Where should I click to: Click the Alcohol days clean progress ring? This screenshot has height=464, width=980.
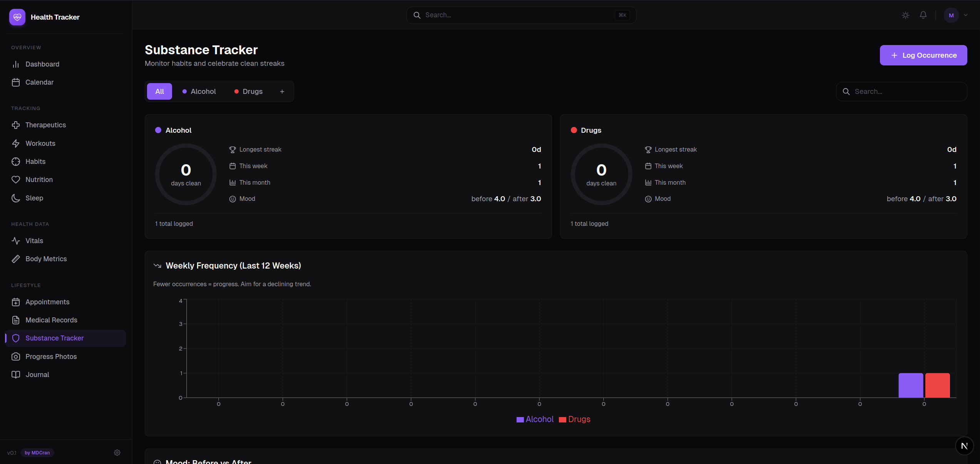(x=186, y=174)
